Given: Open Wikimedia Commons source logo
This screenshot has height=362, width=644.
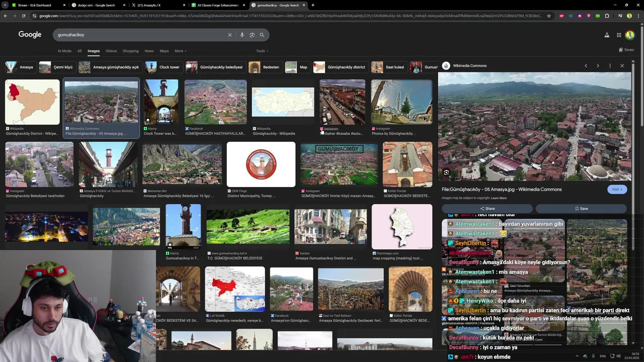Looking at the screenshot, I should [x=446, y=66].
